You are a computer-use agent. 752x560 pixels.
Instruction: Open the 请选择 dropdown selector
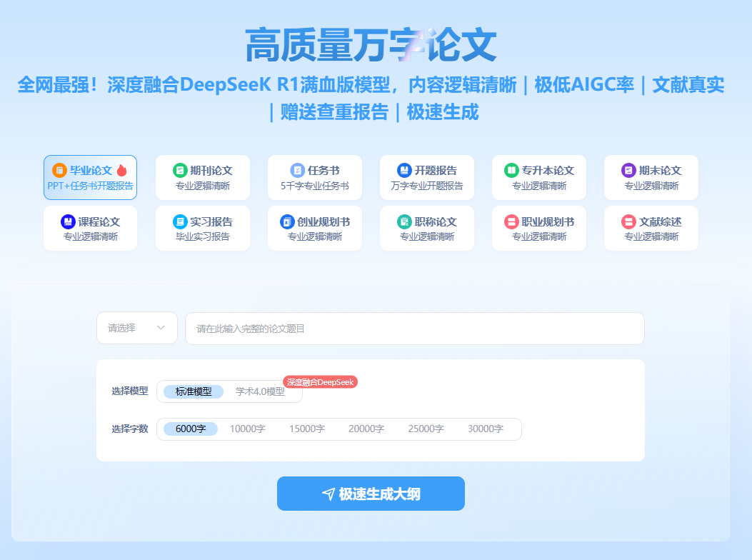click(x=136, y=328)
